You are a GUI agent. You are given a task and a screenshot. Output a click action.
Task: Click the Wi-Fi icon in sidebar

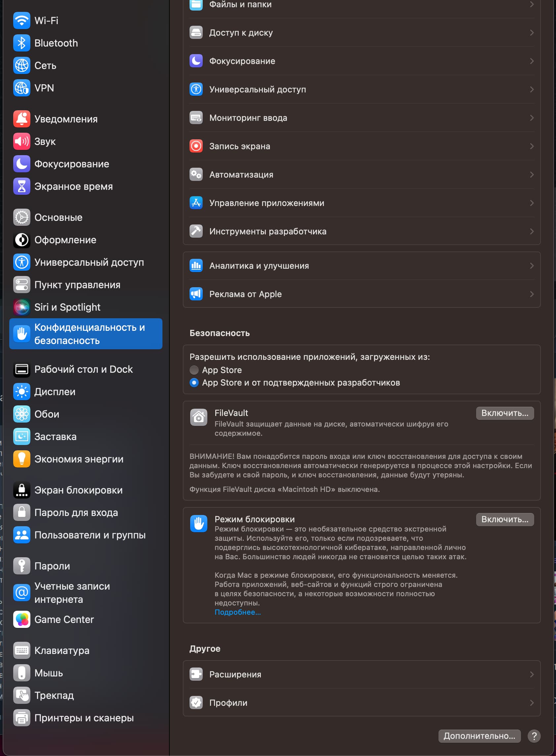coord(21,20)
